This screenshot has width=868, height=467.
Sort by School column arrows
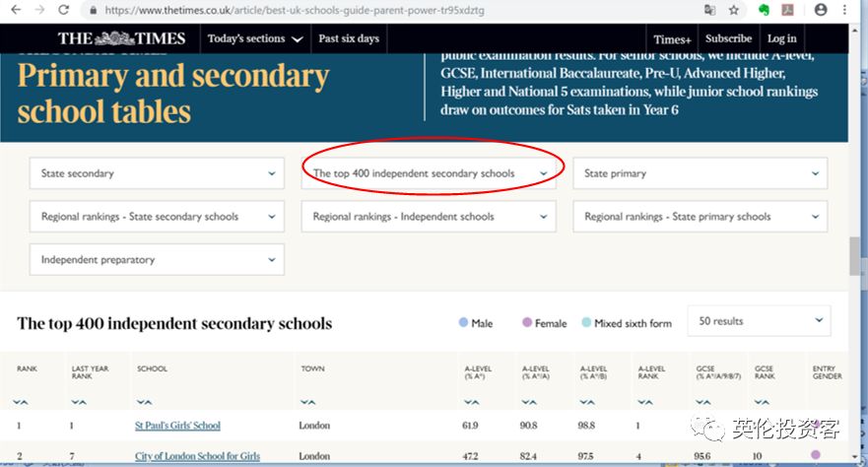(144, 402)
